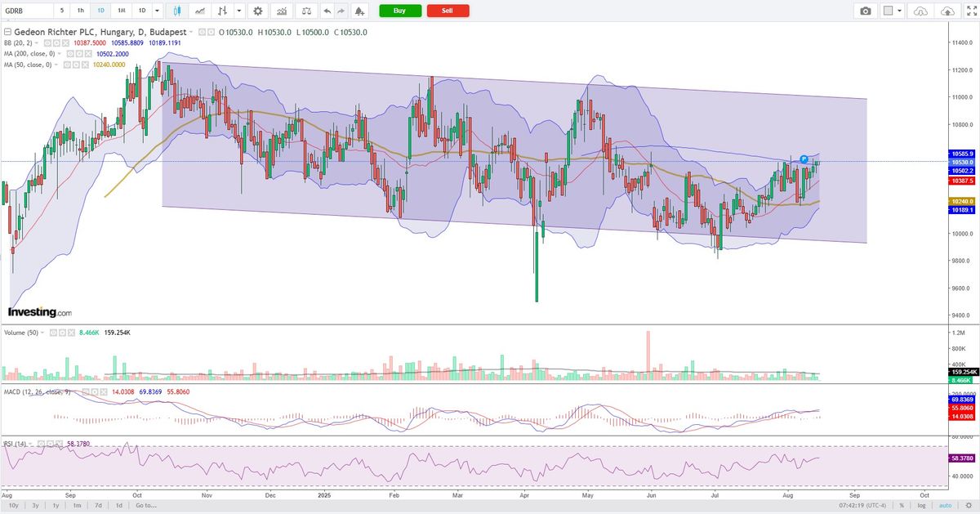Image resolution: width=980 pixels, height=514 pixels.
Task: Expand MA (50, close, 0) options arrow
Action: (55, 65)
